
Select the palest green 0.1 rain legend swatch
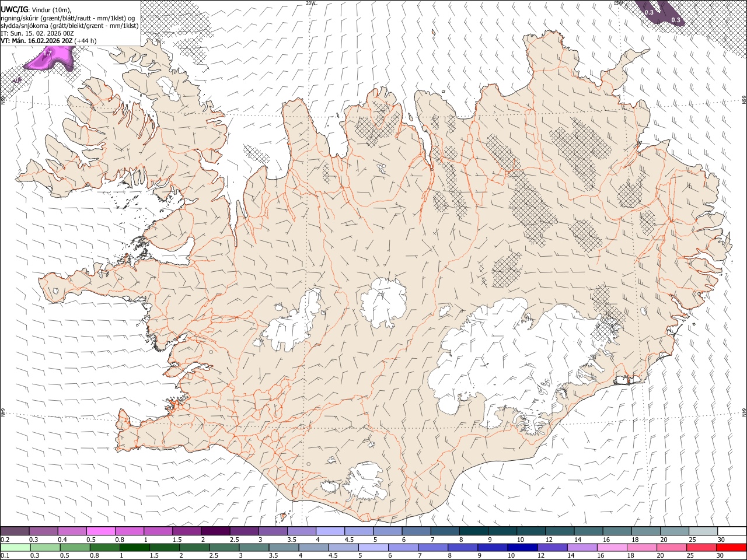click(x=15, y=547)
